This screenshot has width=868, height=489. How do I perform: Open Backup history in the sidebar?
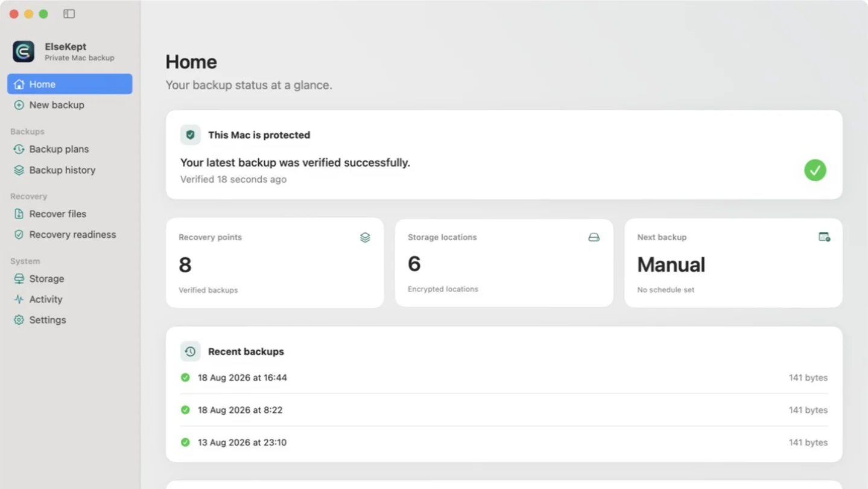pos(70,170)
